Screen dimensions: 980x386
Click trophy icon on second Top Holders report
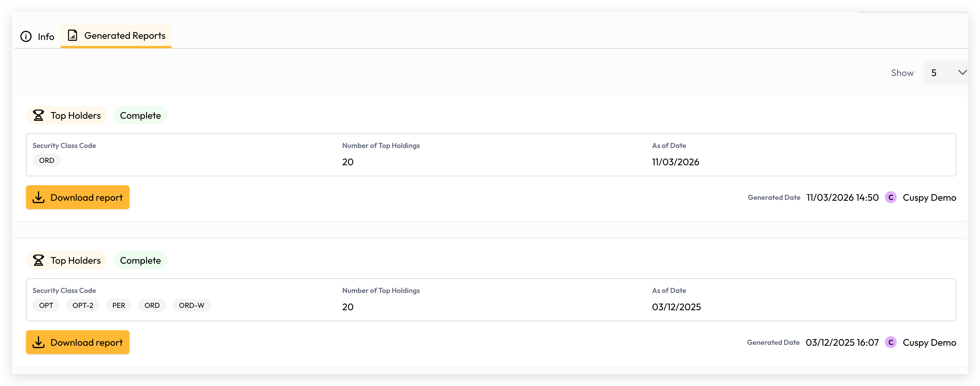(x=38, y=260)
